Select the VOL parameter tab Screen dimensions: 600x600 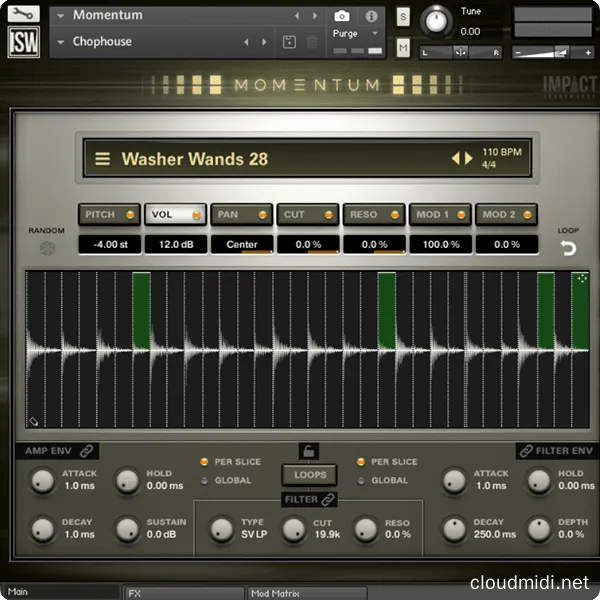176,214
